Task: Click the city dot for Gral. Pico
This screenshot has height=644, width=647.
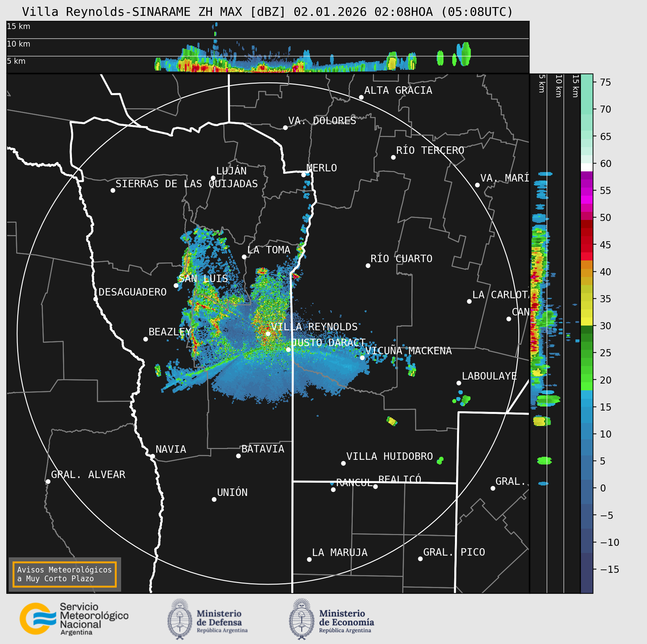Action: point(420,559)
